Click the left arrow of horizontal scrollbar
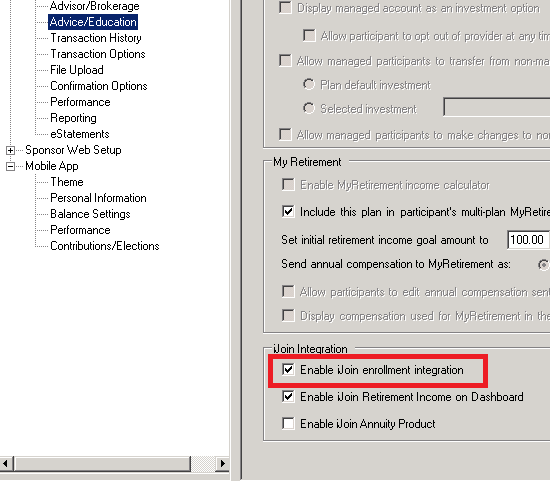Image resolution: width=550 pixels, height=481 pixels. pyautogui.click(x=6, y=464)
